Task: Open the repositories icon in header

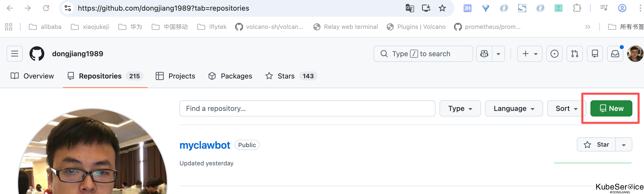Action: click(x=595, y=54)
